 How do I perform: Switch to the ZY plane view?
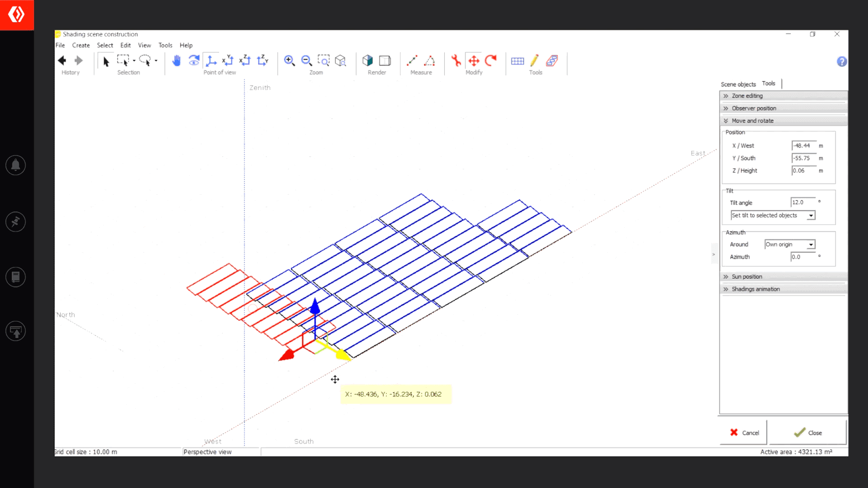click(263, 60)
